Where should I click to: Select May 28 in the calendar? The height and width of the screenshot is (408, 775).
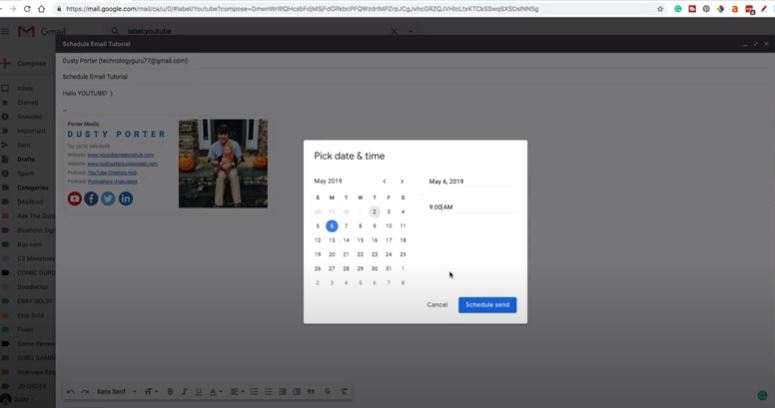tap(346, 269)
